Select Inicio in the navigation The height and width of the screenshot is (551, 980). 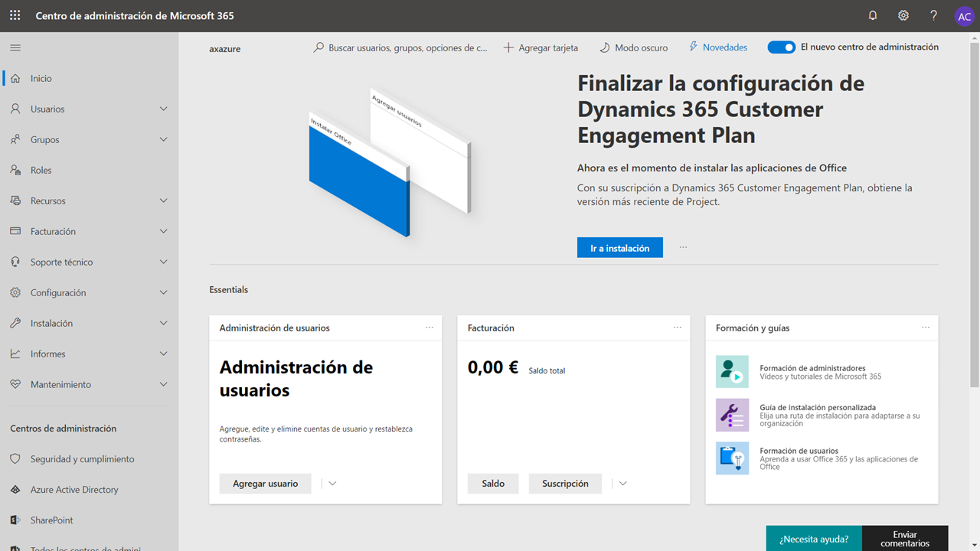[x=90, y=78]
